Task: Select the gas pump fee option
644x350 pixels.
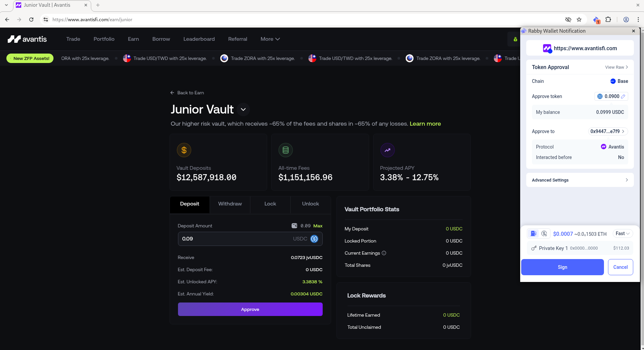Action: (533, 233)
